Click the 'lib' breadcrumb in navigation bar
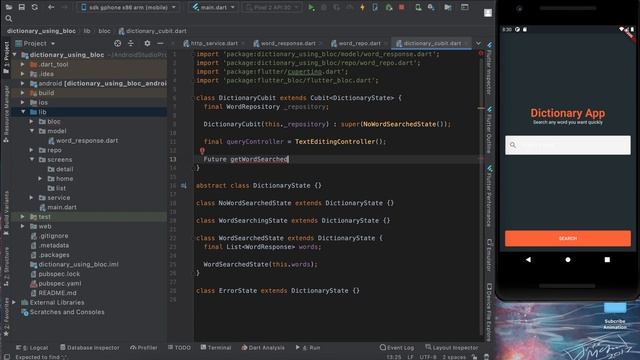The height and width of the screenshot is (360, 640). (87, 31)
